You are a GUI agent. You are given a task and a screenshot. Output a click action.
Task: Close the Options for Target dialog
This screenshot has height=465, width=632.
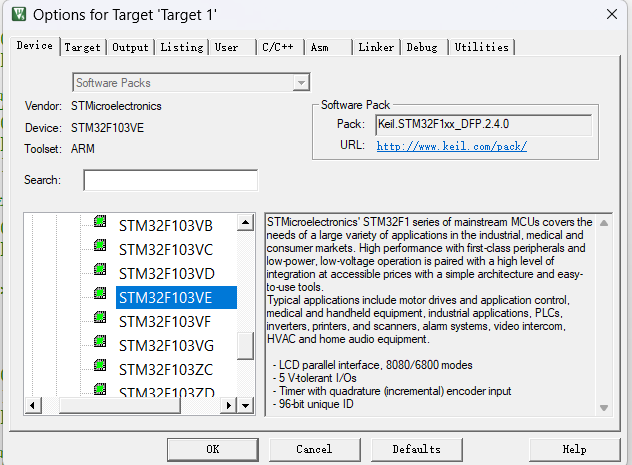click(612, 15)
